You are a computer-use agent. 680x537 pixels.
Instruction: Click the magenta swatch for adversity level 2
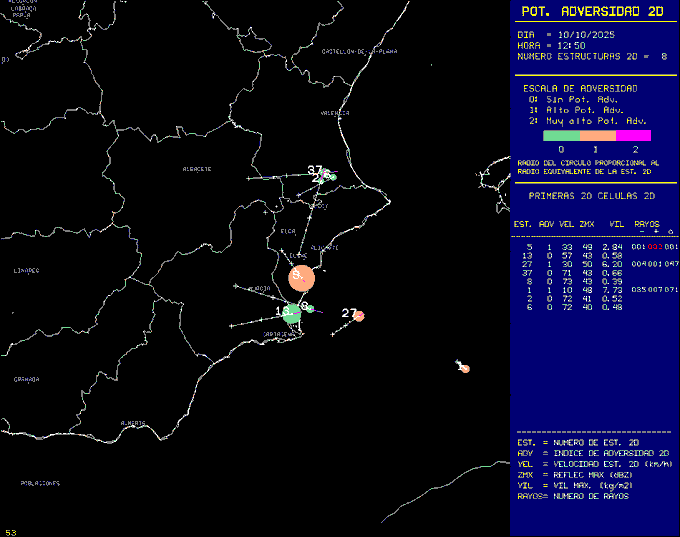click(x=633, y=136)
